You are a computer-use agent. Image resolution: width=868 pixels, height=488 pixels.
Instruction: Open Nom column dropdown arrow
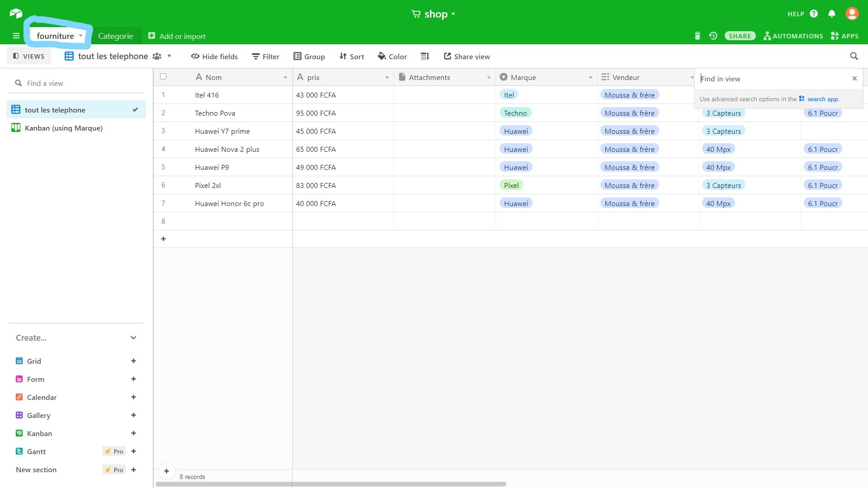285,78
